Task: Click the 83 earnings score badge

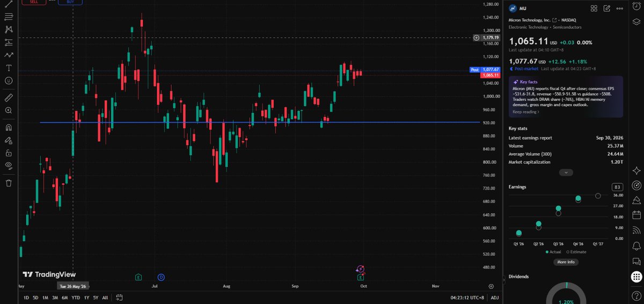Action: [x=617, y=187]
